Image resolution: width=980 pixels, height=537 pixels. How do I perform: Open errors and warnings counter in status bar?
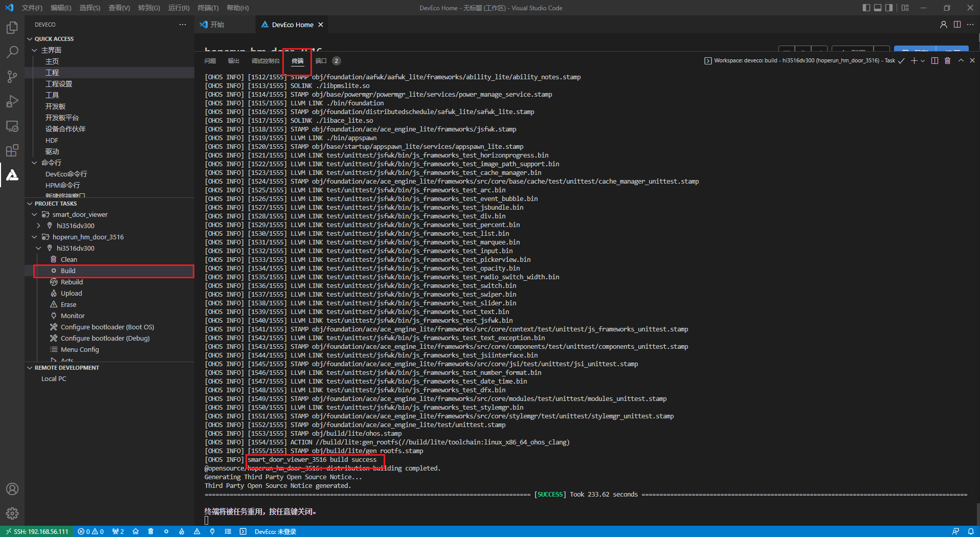pos(91,531)
